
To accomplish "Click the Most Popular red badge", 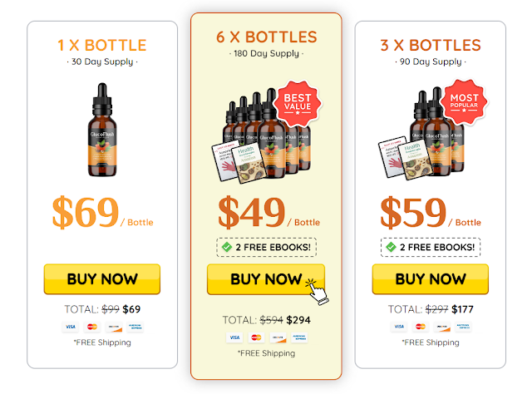I will tap(464, 101).
